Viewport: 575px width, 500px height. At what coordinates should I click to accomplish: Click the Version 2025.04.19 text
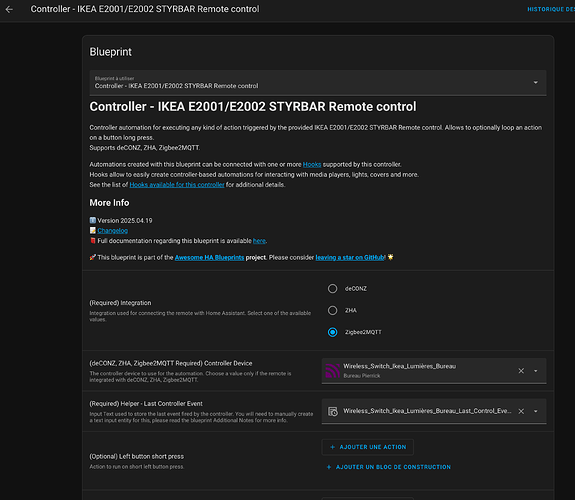pos(125,220)
